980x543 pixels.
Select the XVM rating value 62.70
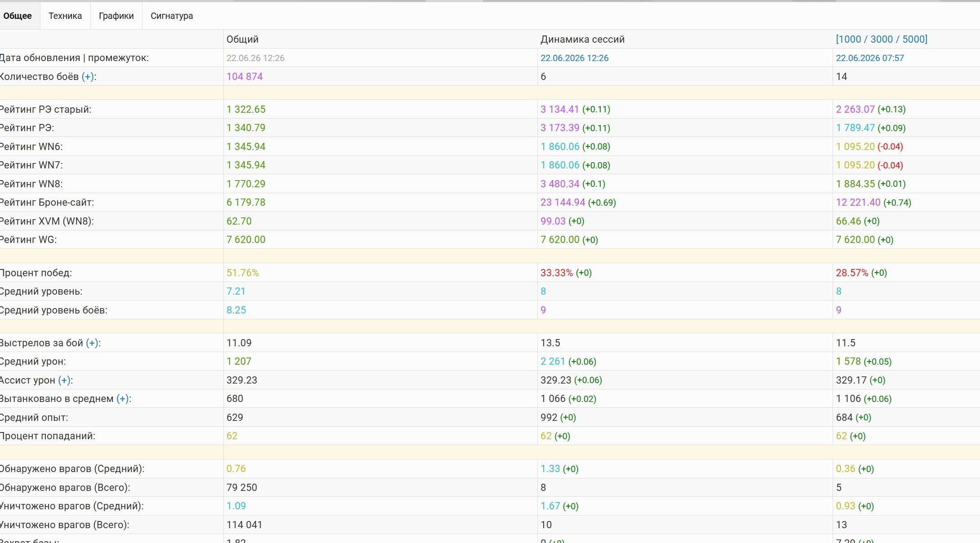point(239,221)
